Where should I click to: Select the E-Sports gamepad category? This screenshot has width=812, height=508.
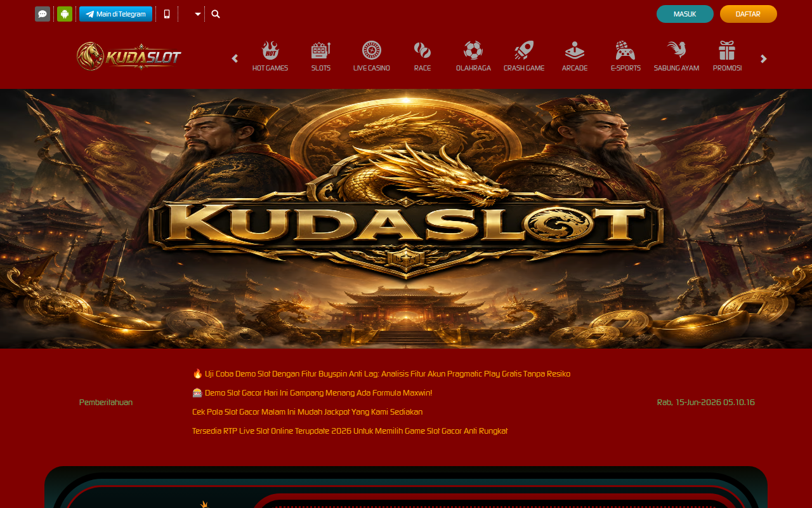(x=625, y=56)
